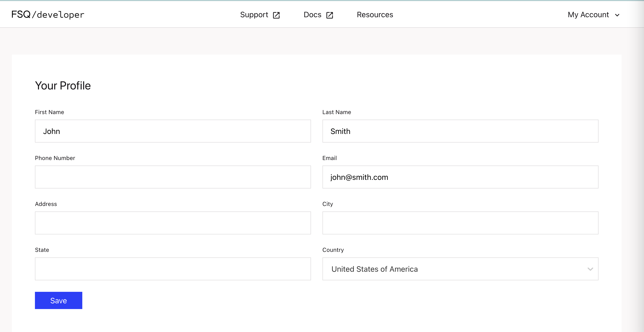Open Docs link in navigation
The height and width of the screenshot is (332, 644).
[x=312, y=15]
